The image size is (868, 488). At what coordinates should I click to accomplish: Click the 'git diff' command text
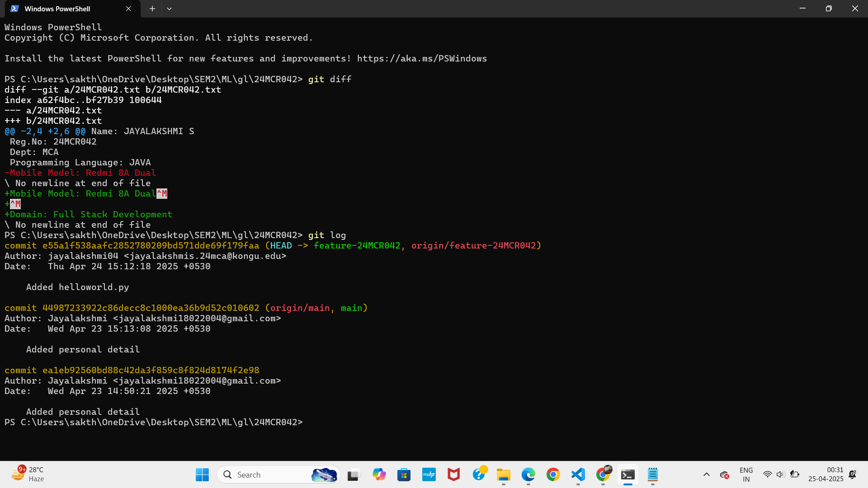pos(330,79)
